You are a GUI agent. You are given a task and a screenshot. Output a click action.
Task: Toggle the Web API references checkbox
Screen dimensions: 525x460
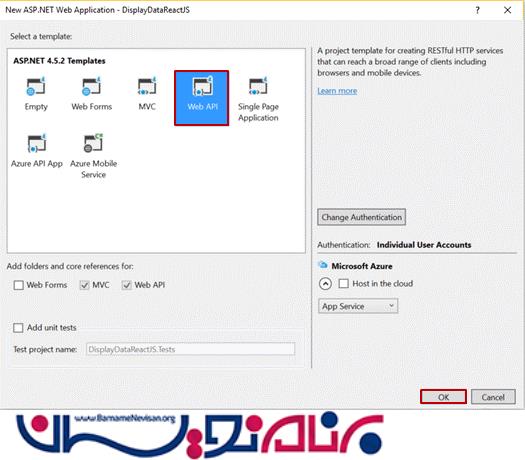click(126, 285)
